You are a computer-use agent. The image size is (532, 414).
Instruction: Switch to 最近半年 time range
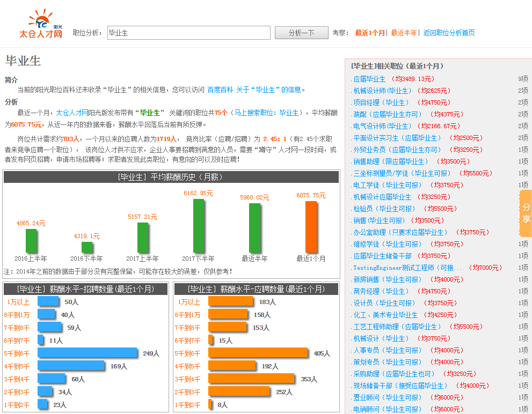click(404, 32)
